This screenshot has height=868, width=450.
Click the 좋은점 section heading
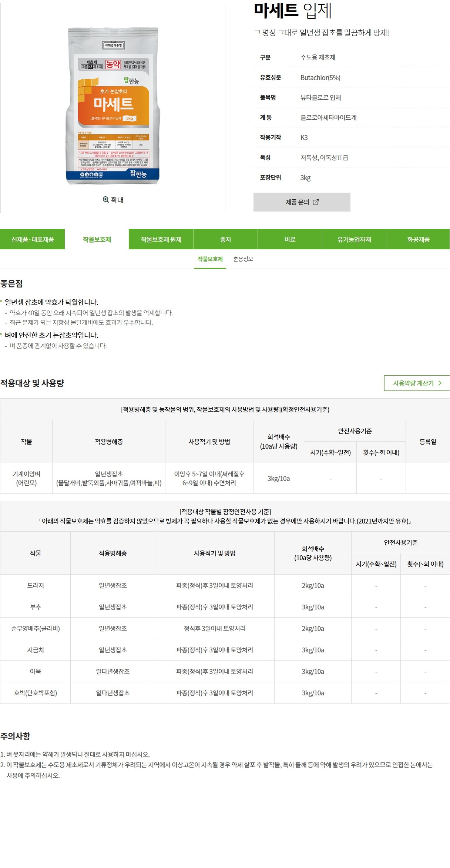11,283
